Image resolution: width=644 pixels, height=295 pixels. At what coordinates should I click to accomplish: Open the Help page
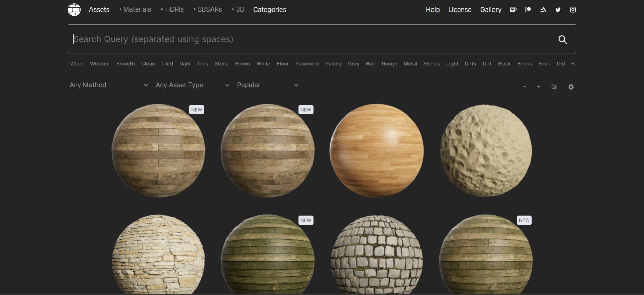(433, 9)
